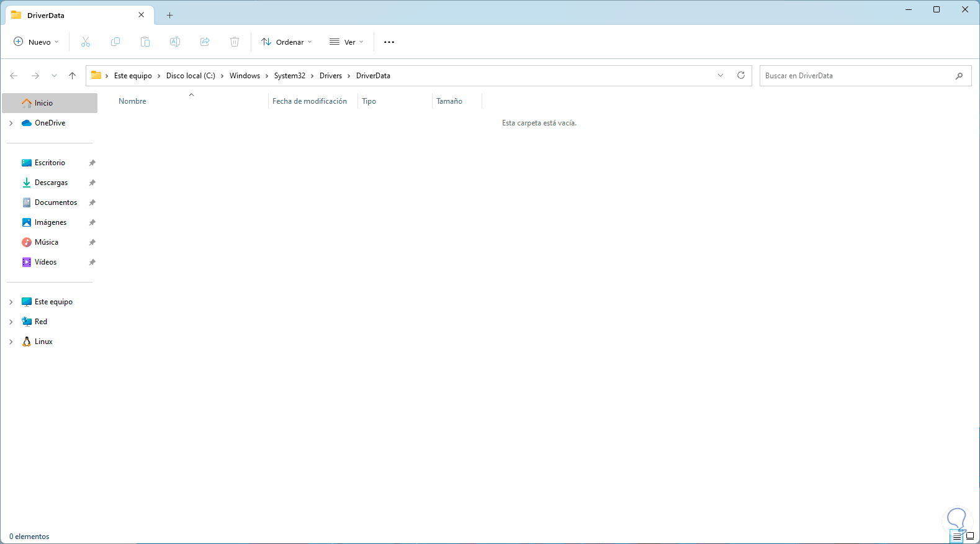This screenshot has width=980, height=544.
Task: Unpin Documentos using its pin icon
Action: click(x=92, y=202)
